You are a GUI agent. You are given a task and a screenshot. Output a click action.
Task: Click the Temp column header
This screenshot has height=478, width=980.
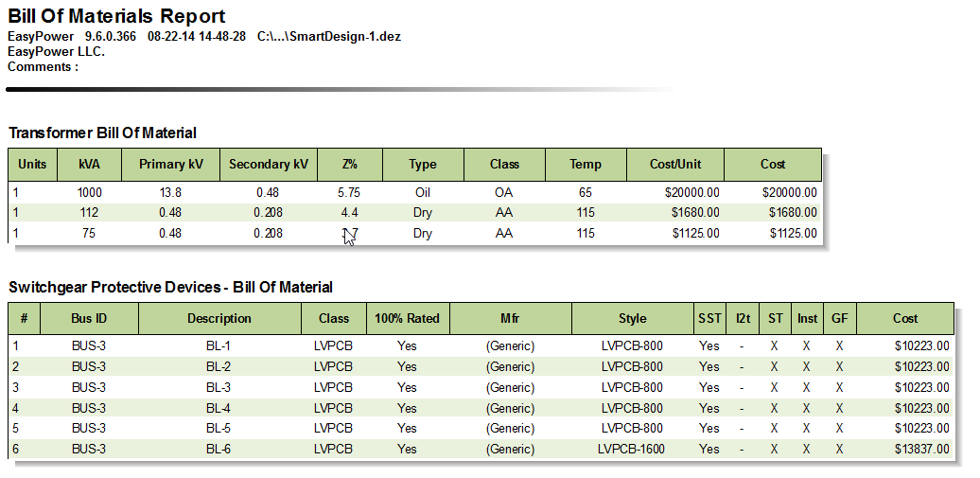[x=586, y=164]
